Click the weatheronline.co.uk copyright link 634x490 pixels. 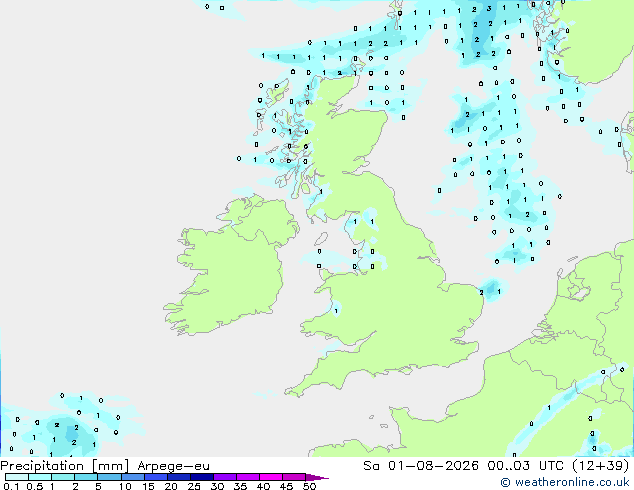pyautogui.click(x=565, y=482)
